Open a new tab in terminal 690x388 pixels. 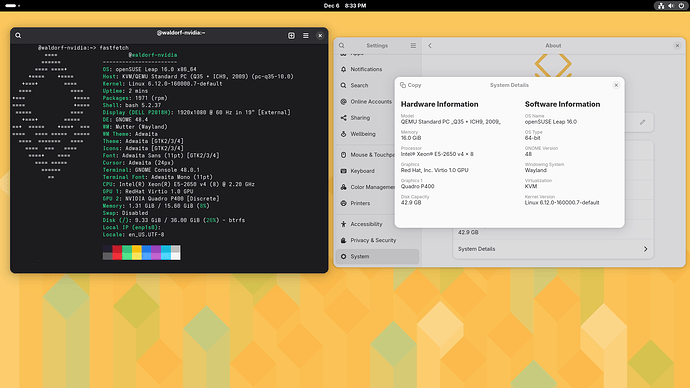pos(291,36)
